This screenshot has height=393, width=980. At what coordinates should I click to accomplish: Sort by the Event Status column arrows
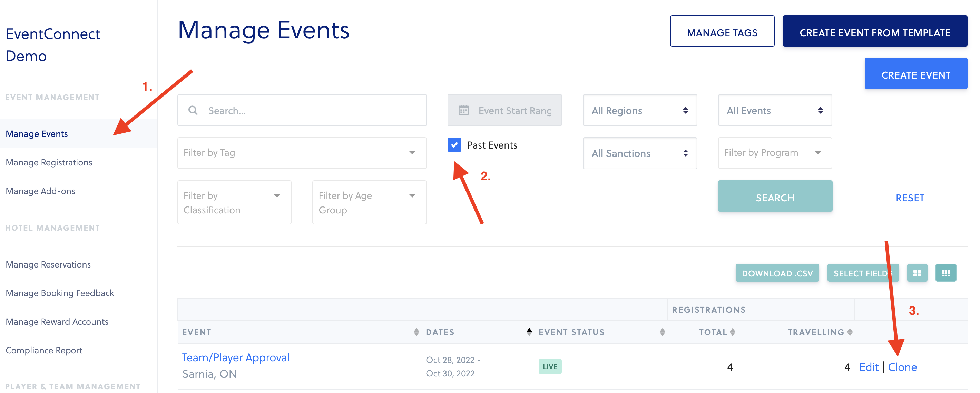coord(662,332)
